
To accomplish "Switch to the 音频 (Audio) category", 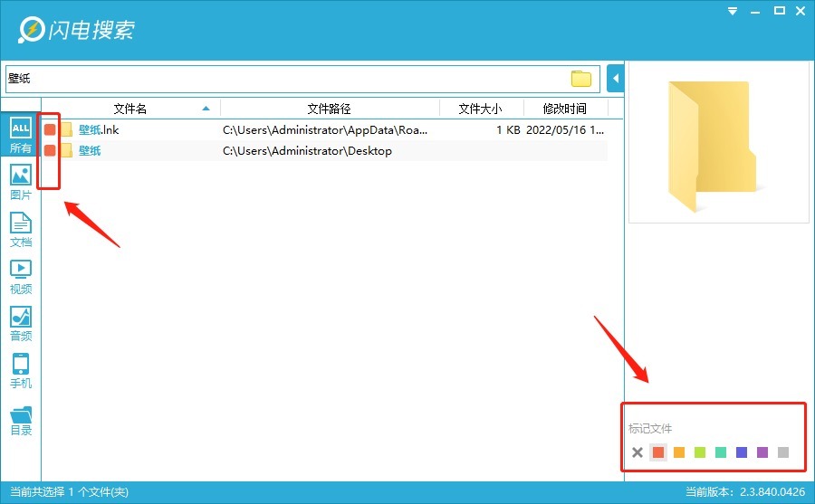I will click(20, 323).
